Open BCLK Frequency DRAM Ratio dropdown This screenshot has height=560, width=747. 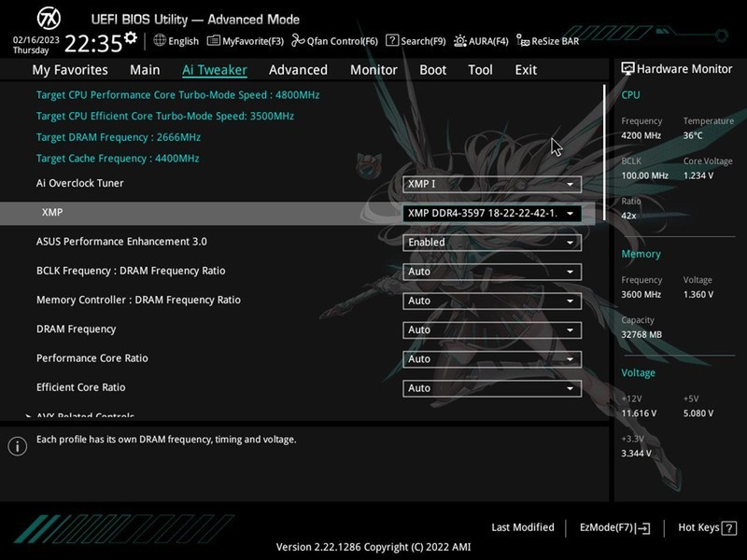492,272
